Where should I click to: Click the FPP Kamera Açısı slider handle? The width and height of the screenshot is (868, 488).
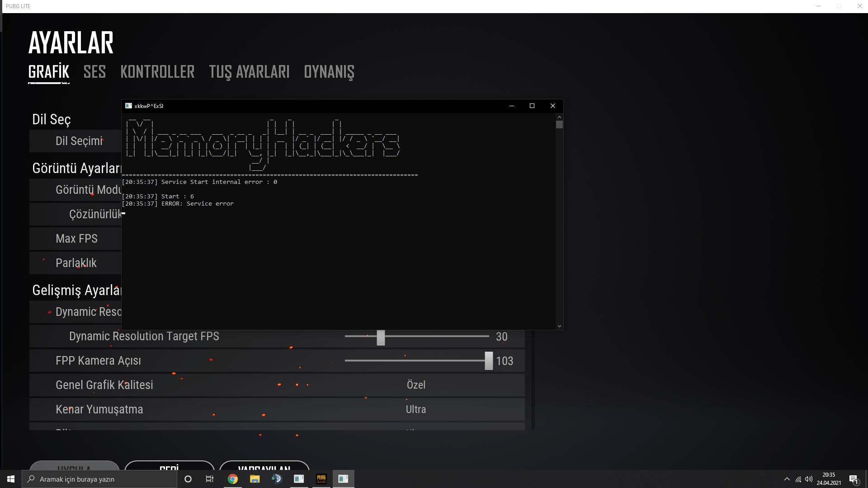tap(489, 361)
